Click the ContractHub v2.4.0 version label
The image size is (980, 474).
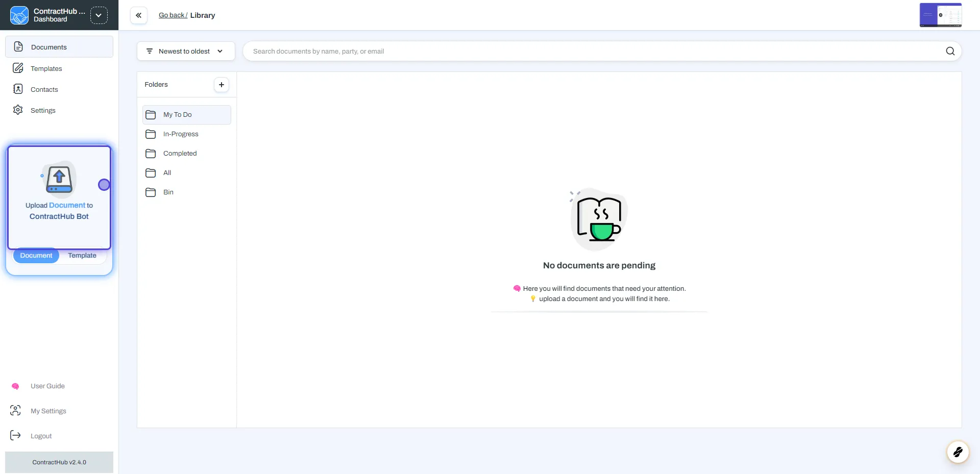(59, 462)
